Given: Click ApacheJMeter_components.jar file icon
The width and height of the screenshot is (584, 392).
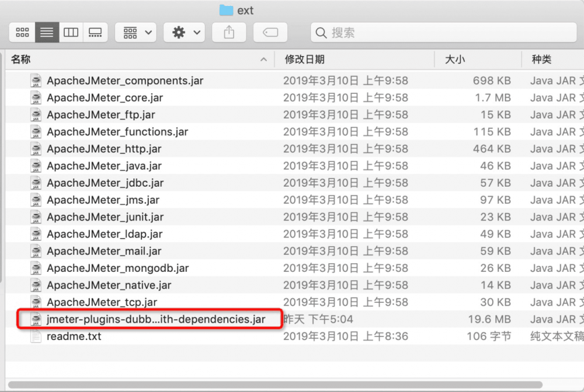Looking at the screenshot, I should pyautogui.click(x=36, y=80).
